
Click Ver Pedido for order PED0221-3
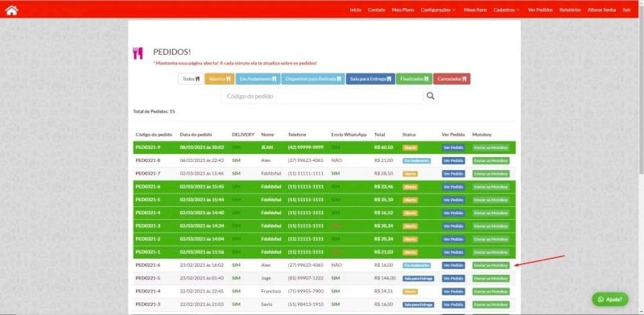453,305
